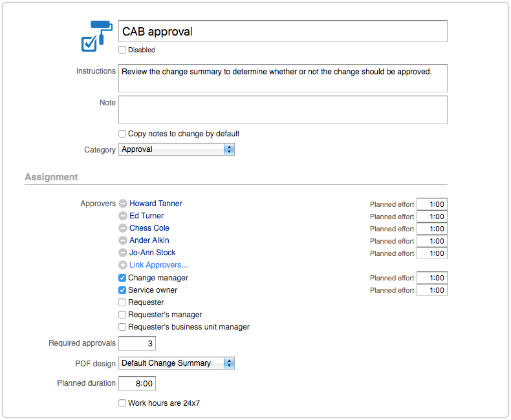Edit planned effort for Ed Turner
Screen dimensions: 511x420
[432, 216]
